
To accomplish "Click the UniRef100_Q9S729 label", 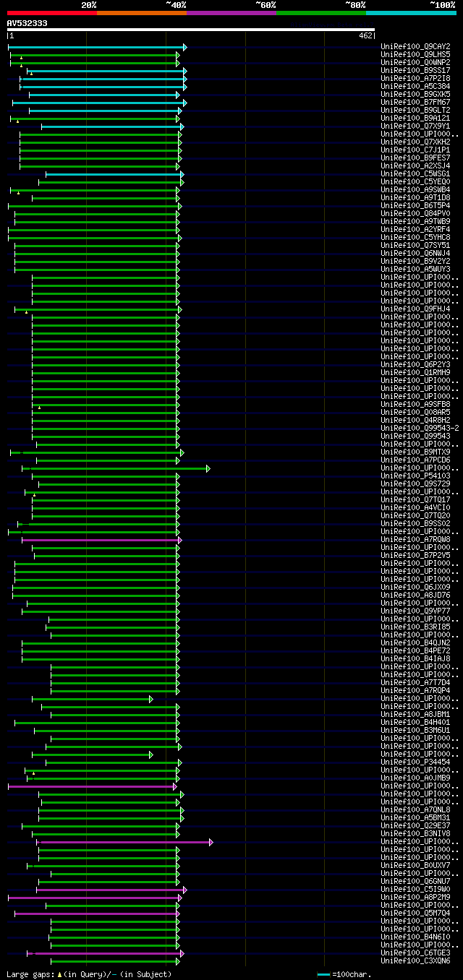I will (x=415, y=484).
